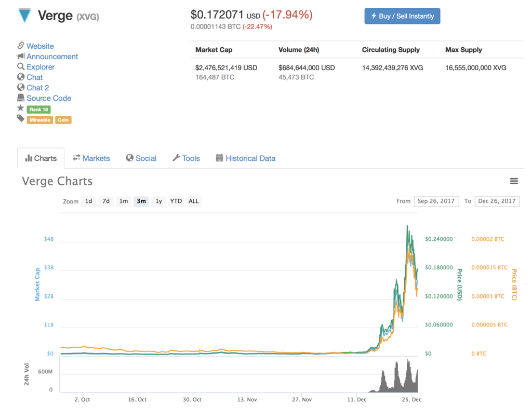Click the exchange arrows icon on Markets tab
This screenshot has height=409, width=532.
(76, 158)
